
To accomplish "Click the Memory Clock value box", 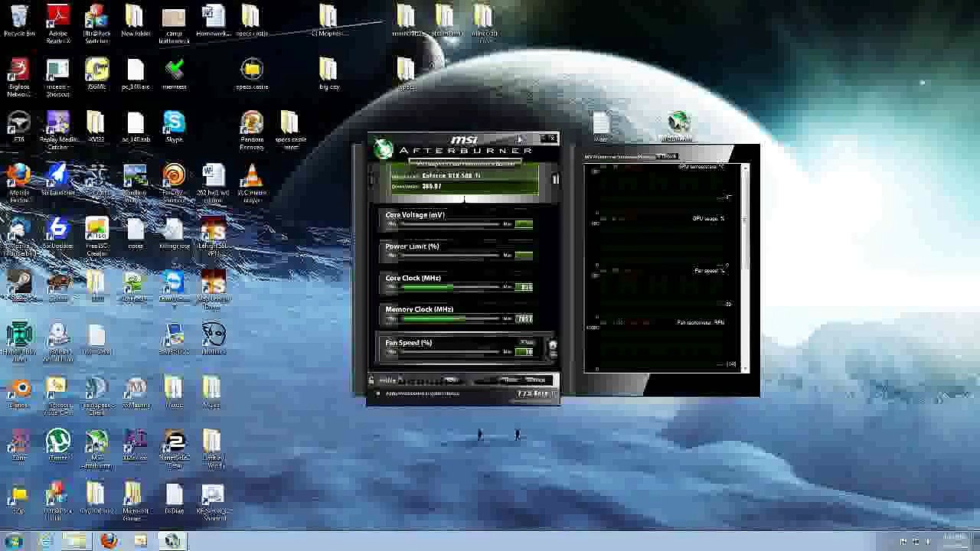I will 524,318.
